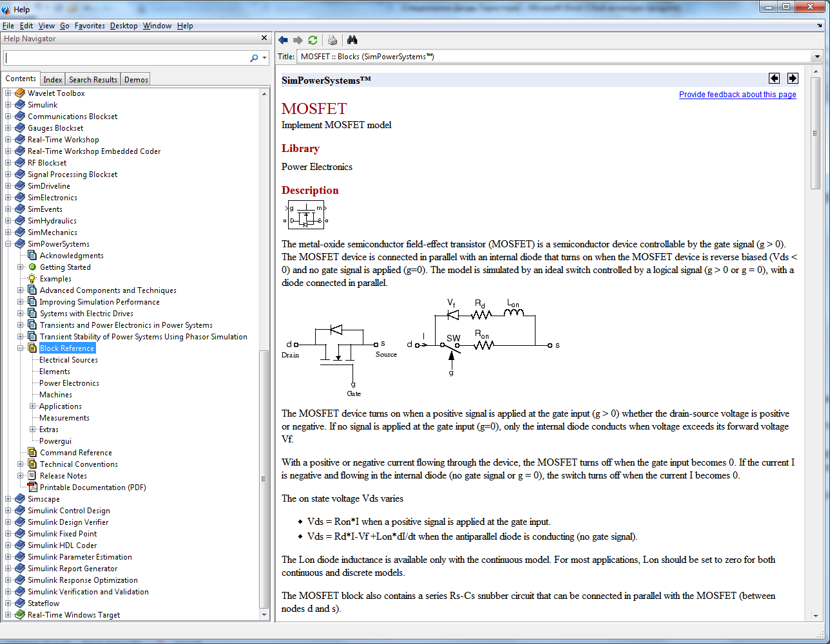
Task: Expand the Applications subtree
Action: click(x=33, y=406)
